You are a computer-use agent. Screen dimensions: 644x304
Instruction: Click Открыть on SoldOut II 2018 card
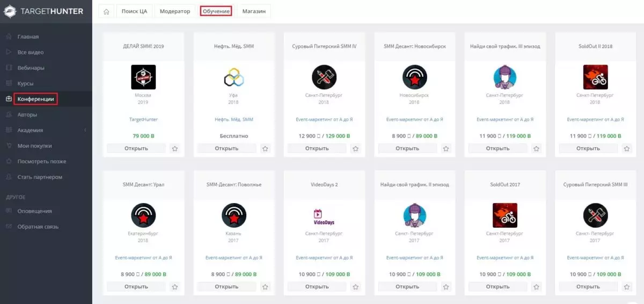point(588,149)
